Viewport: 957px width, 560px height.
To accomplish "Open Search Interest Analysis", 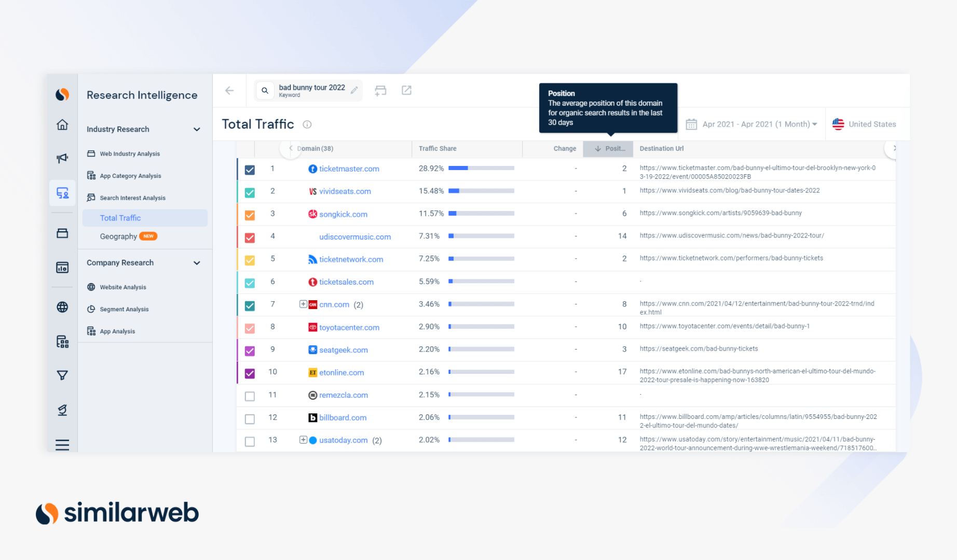I will click(132, 198).
